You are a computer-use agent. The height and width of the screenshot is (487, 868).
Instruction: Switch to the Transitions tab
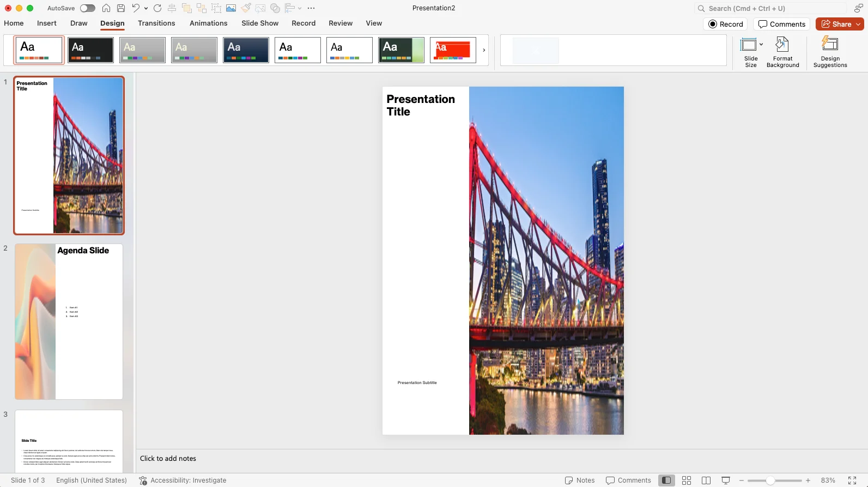coord(156,23)
